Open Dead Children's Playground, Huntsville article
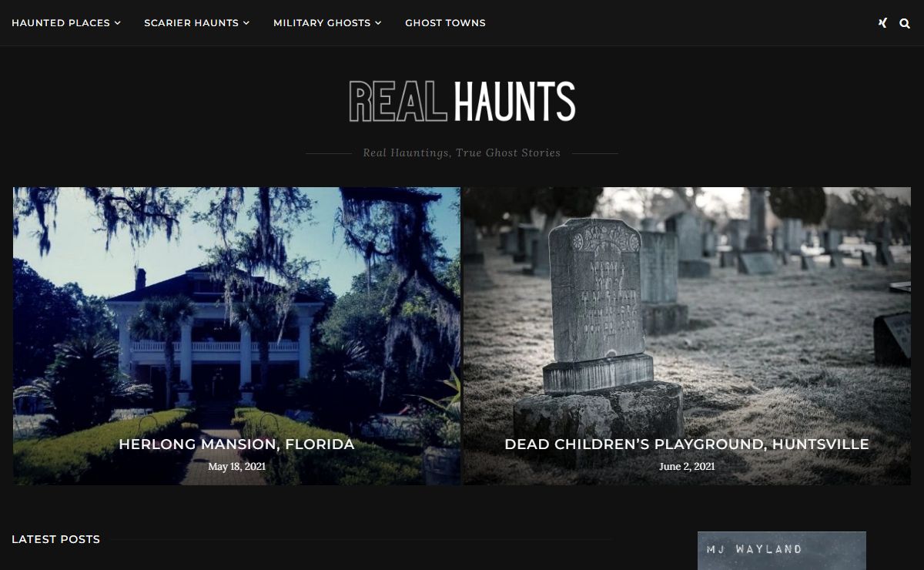This screenshot has height=570, width=924. pyautogui.click(x=687, y=444)
